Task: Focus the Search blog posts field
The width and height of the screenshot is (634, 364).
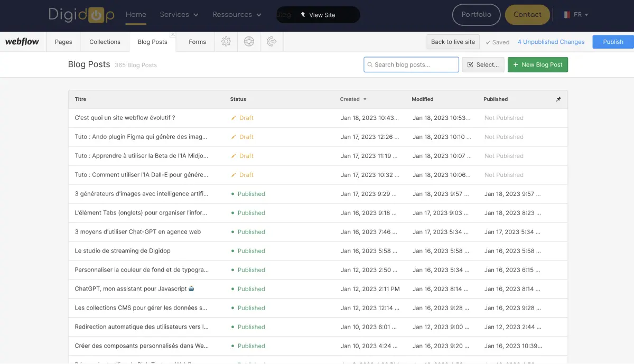Action: pos(411,64)
